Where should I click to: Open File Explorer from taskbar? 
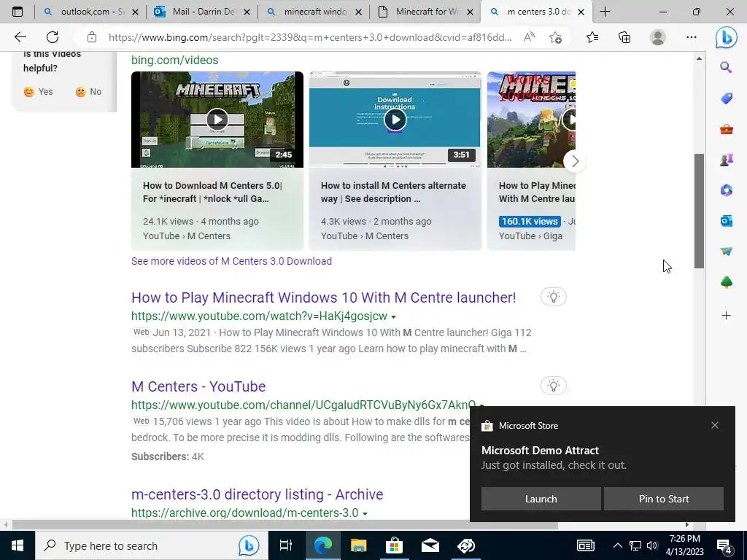point(359,545)
